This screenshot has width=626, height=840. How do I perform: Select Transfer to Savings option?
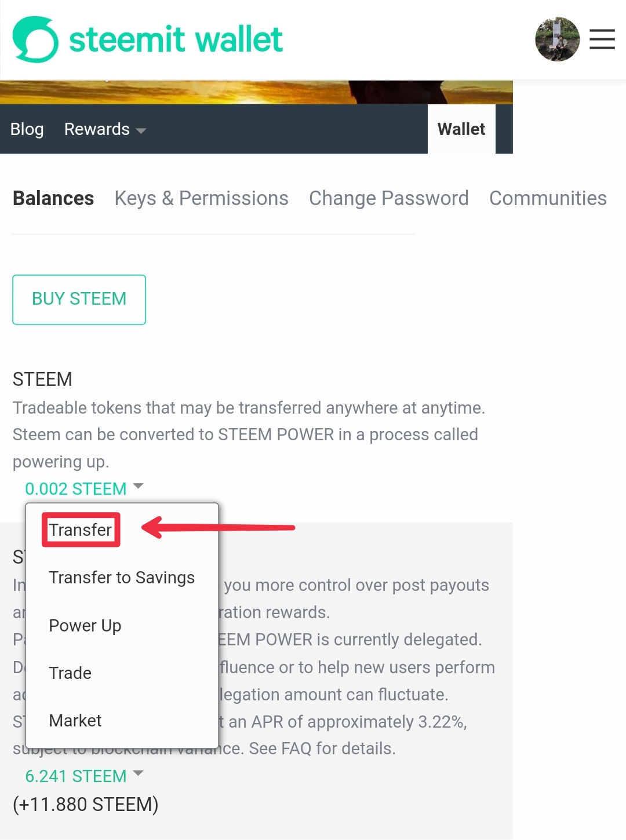point(122,578)
